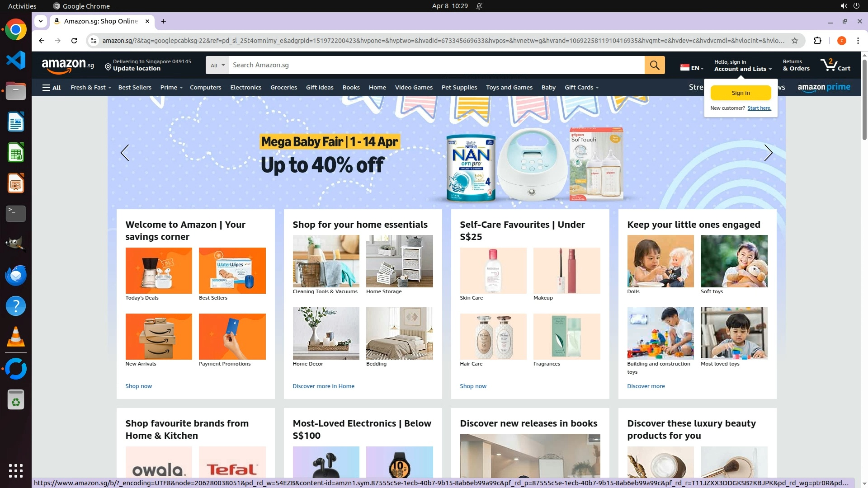The image size is (868, 488).
Task: Click inside the Search Amazon.sg field
Action: [437, 65]
